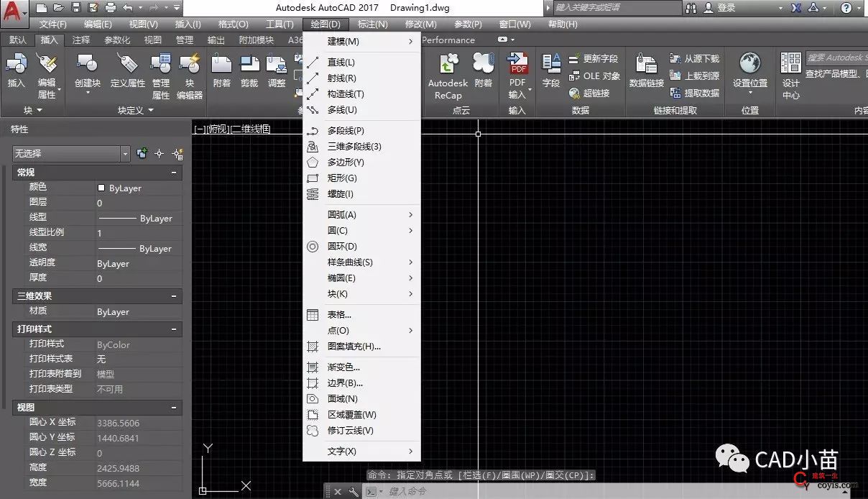Open the 设计中心 design center icon
The height and width of the screenshot is (499, 868).
791,63
